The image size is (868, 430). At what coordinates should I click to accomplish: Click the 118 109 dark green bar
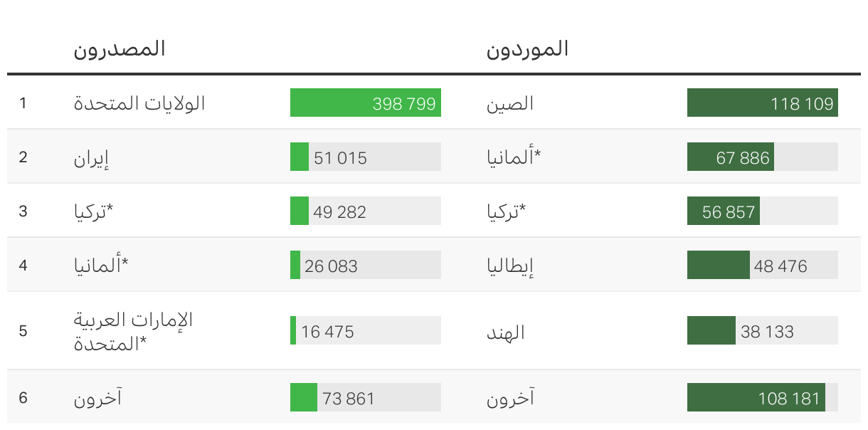click(763, 103)
